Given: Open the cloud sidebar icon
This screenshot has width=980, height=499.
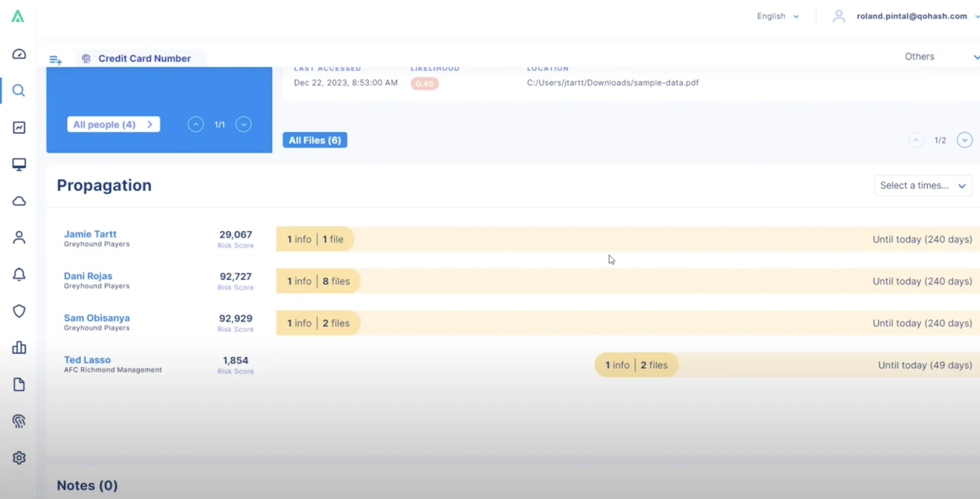Looking at the screenshot, I should coord(19,201).
